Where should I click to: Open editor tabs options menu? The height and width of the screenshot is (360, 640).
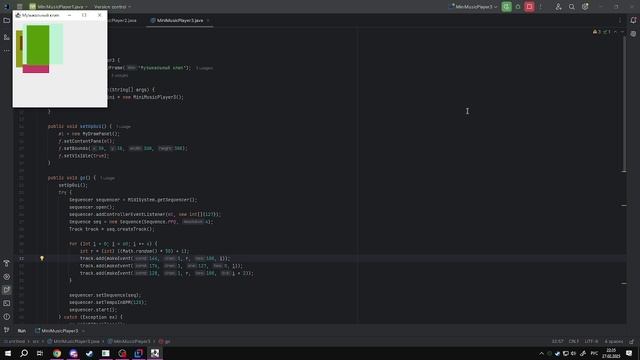(620, 20)
